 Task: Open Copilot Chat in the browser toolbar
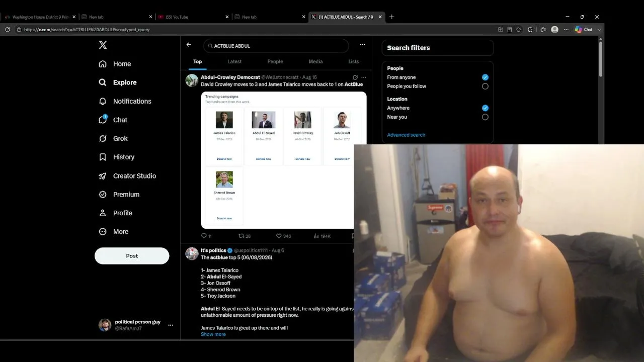[584, 30]
